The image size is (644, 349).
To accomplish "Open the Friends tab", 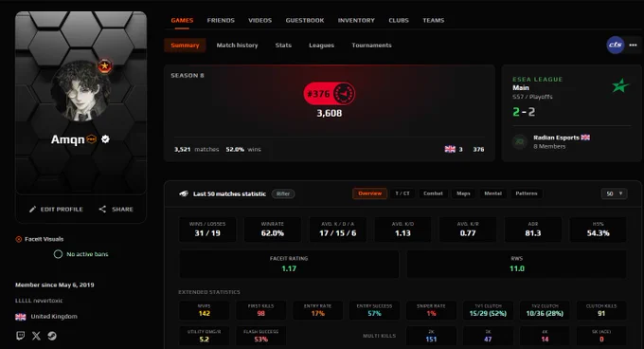I will coord(221,20).
